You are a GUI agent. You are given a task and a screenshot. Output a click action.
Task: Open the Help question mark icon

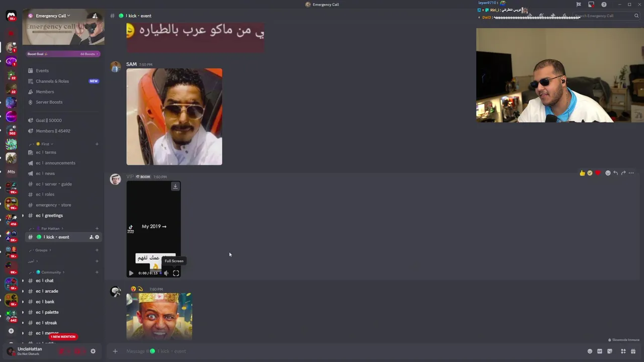point(604,5)
